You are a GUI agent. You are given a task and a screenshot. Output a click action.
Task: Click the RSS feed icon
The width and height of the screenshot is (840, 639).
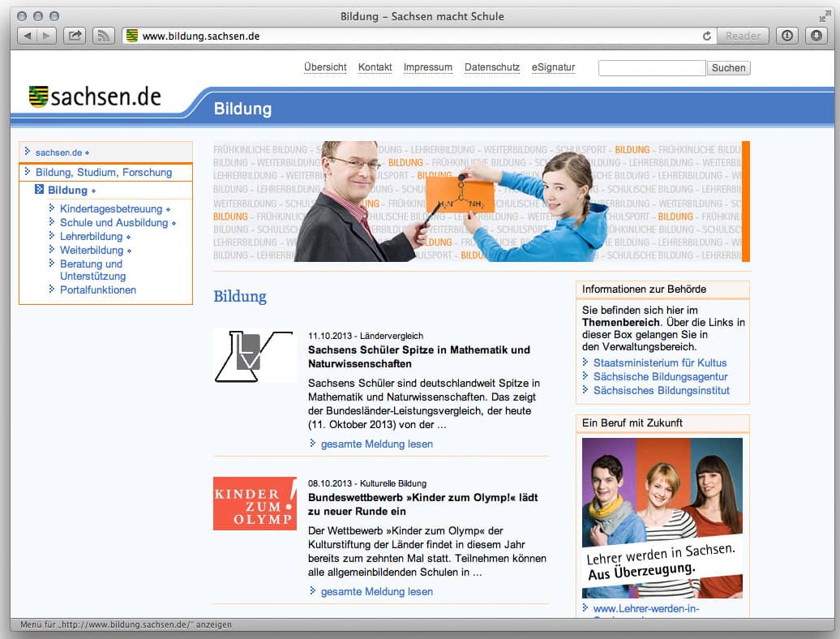coord(103,36)
